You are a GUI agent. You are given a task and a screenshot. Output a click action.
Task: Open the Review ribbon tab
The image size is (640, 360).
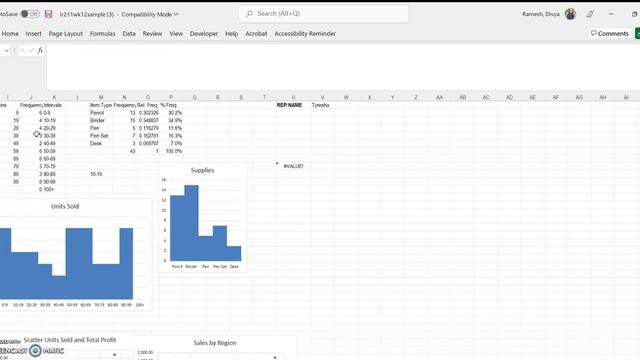[x=152, y=33]
